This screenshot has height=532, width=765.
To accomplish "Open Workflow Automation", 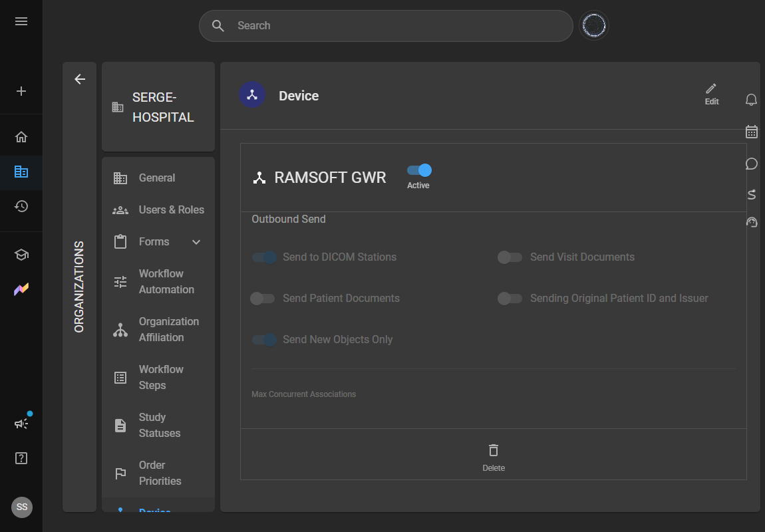I will [x=158, y=281].
